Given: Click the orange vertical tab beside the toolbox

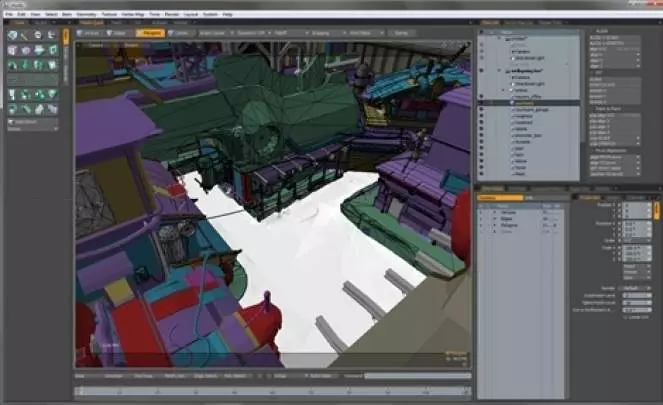Looking at the screenshot, I should (65, 37).
